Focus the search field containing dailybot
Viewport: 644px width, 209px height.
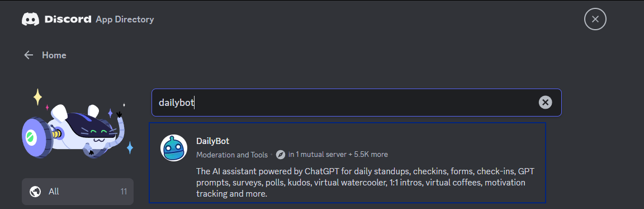357,103
